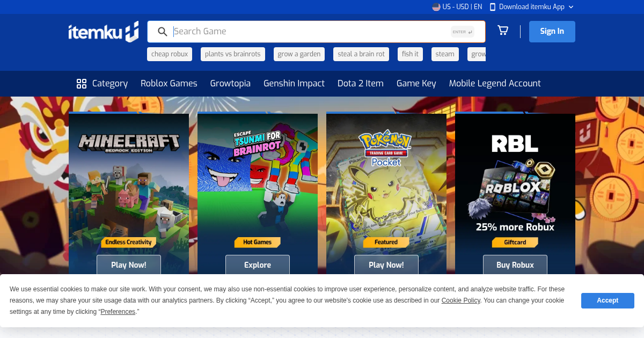Click the search magnifier icon
The width and height of the screenshot is (644, 338).
point(163,32)
